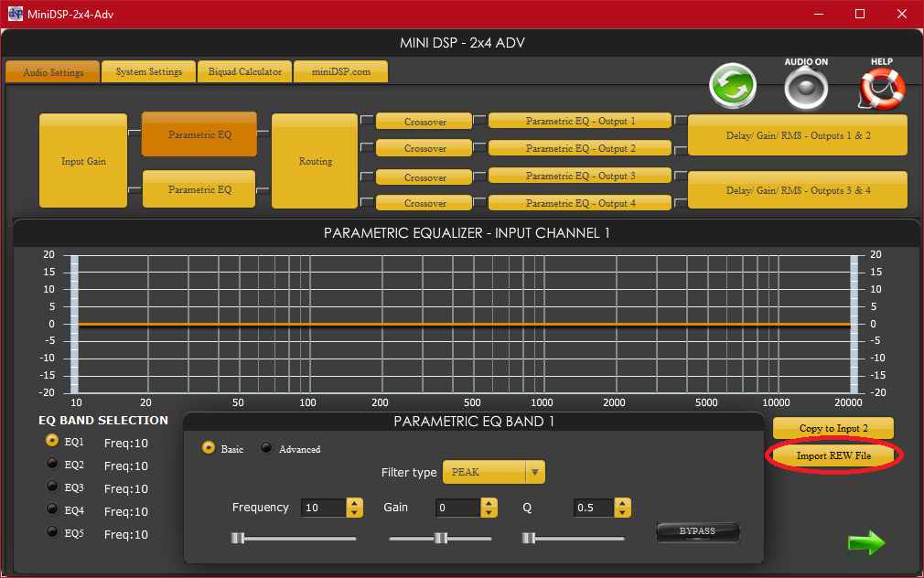Switch to the System Settings tab
Image resolution: width=924 pixels, height=578 pixels.
[148, 72]
